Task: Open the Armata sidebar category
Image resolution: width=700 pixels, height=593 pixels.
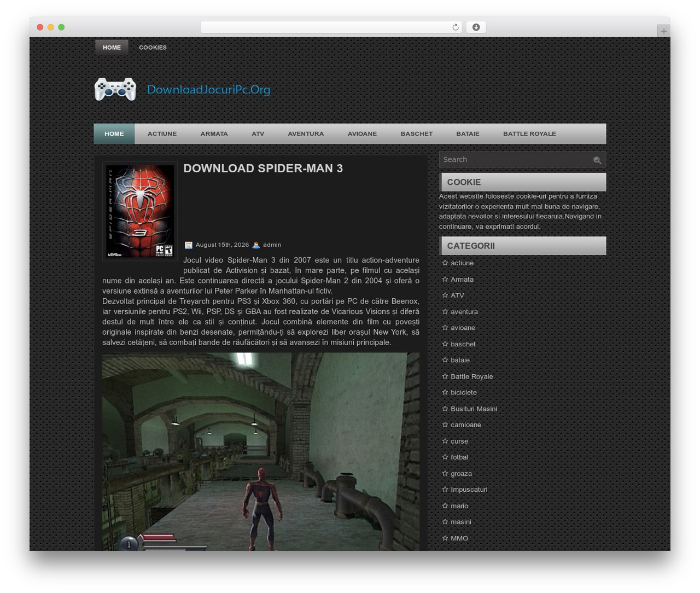Action: [462, 280]
